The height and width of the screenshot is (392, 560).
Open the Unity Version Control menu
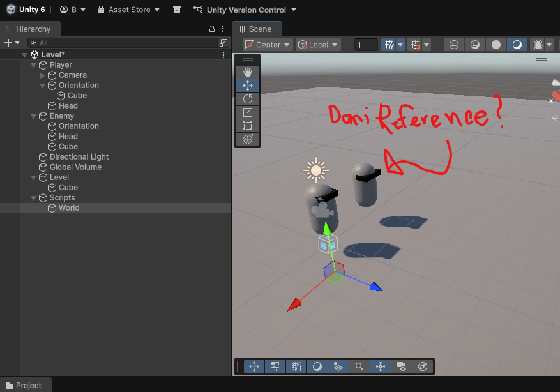pos(245,10)
